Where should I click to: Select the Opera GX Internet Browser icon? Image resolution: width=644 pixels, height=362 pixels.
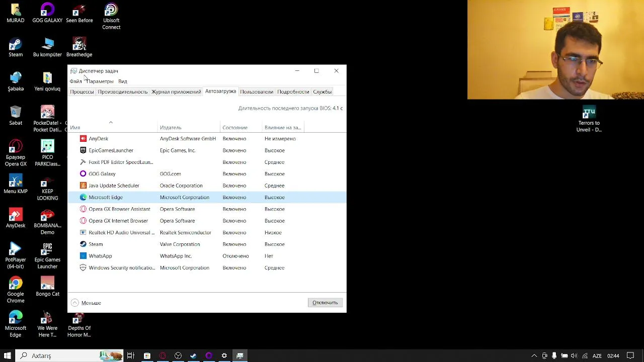pos(83,221)
